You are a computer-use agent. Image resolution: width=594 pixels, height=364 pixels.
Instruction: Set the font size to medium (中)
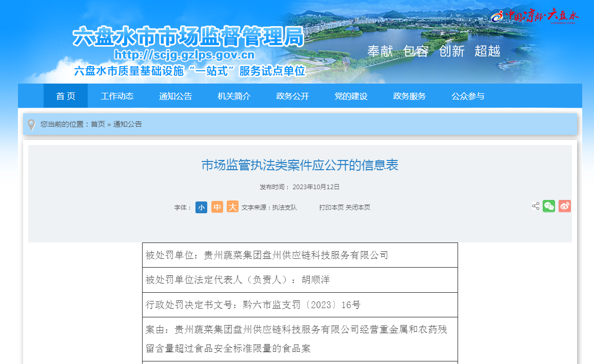[217, 207]
